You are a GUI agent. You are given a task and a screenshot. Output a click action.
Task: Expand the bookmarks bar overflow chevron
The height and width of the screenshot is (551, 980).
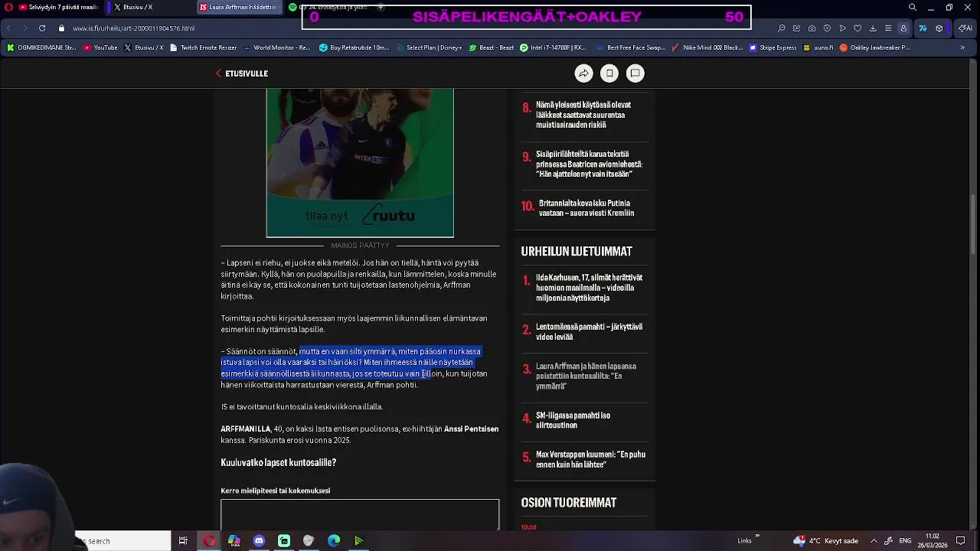(x=962, y=47)
